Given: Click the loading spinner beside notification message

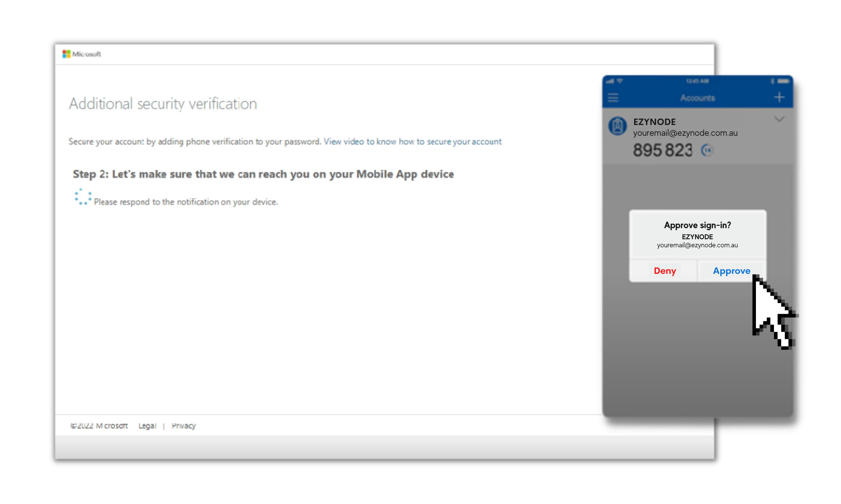Looking at the screenshot, I should point(83,197).
